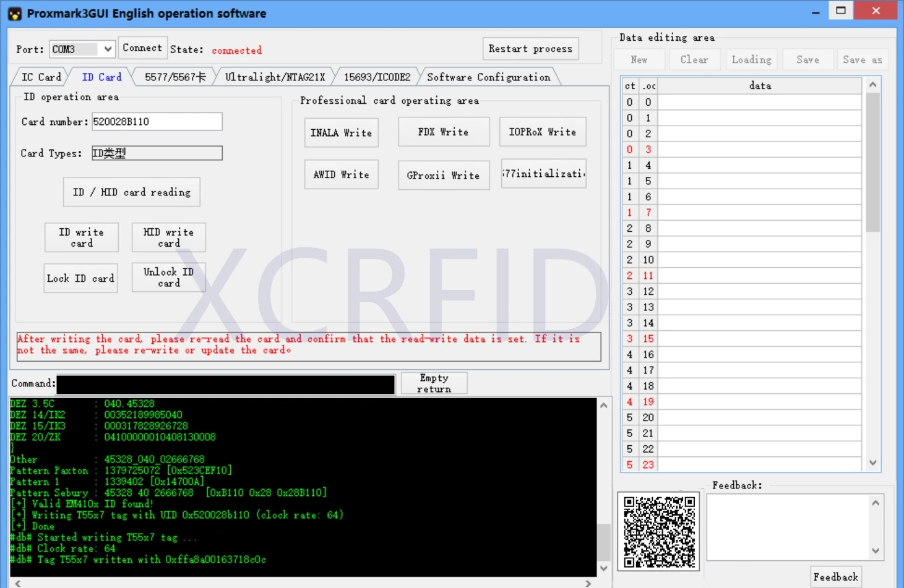Click the 'Valid EM410x ID found!' console line
The width and height of the screenshot is (904, 588).
coord(82,504)
